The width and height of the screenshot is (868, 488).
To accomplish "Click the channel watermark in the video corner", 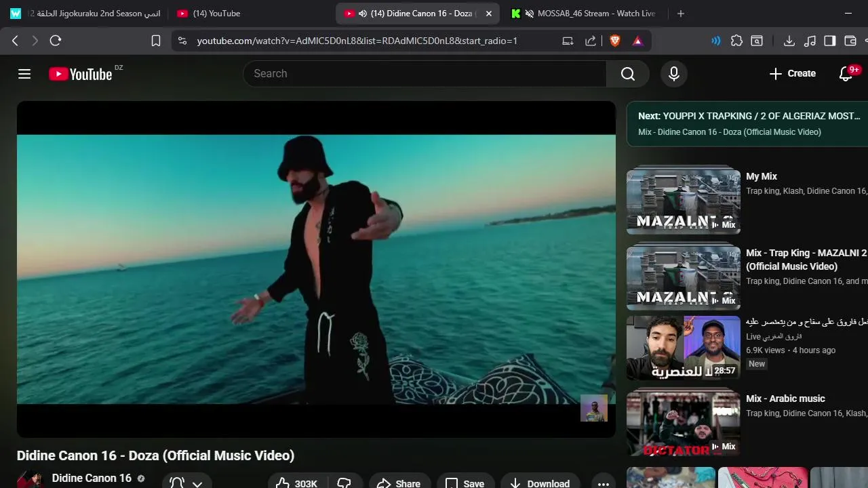I will point(594,408).
